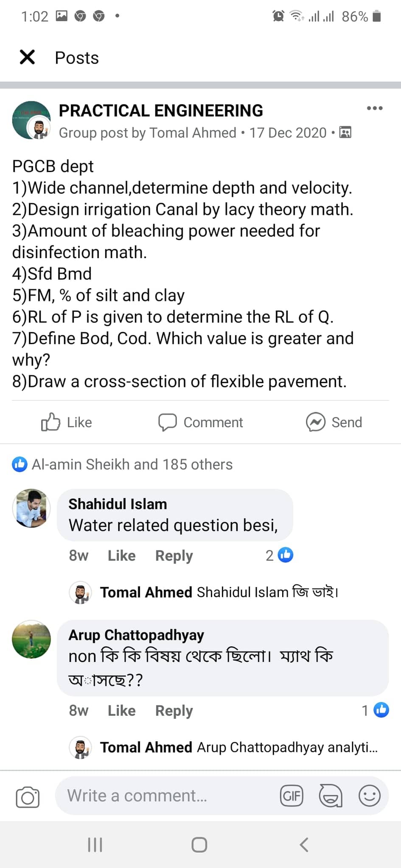Image resolution: width=401 pixels, height=868 pixels.
Task: Reply to Arup Chattopadhyay's comment
Action: pyautogui.click(x=174, y=711)
